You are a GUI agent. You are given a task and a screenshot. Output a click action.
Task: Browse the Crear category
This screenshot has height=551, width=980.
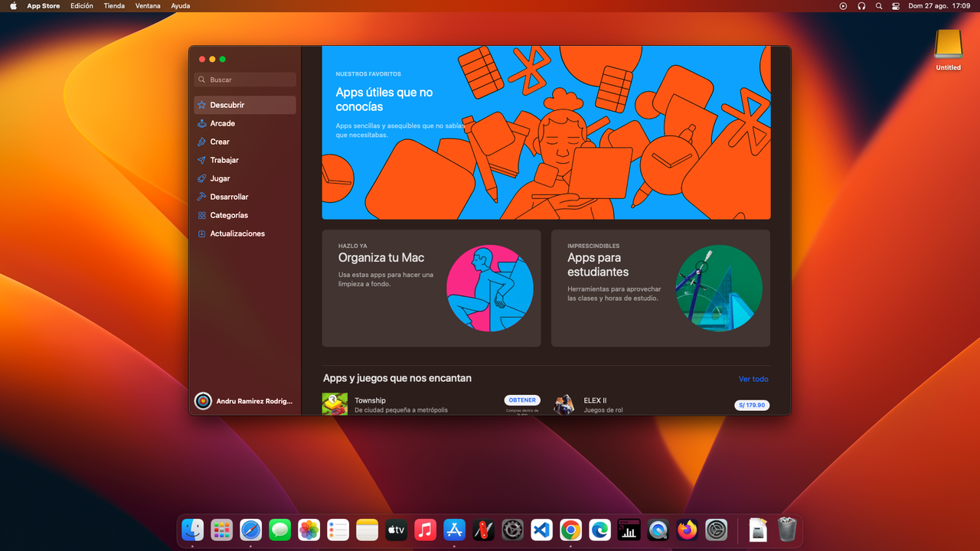(219, 142)
